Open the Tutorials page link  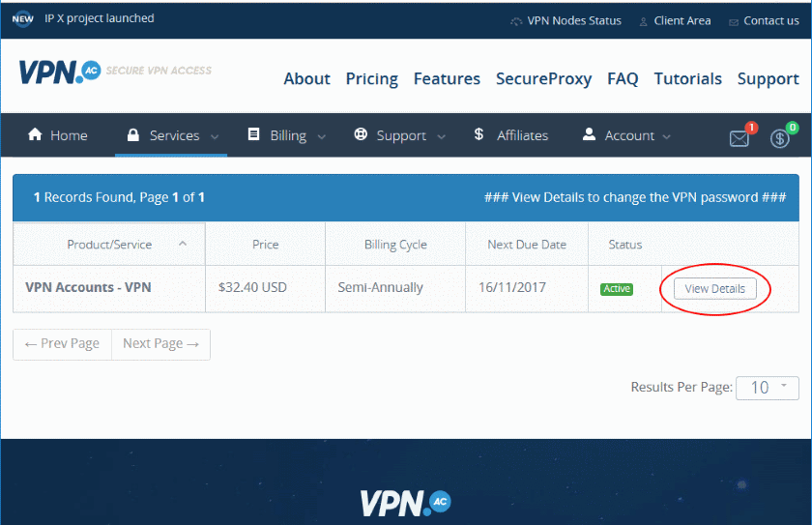pos(687,78)
